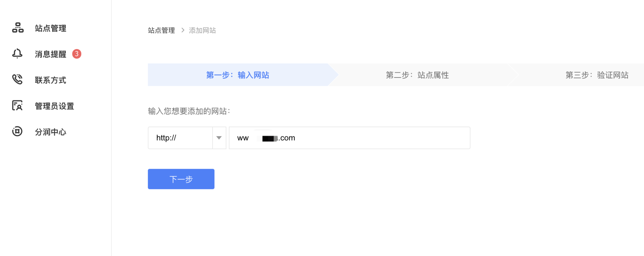The width and height of the screenshot is (644, 256).
Task: Click the 站点管理 breadcrumb link
Action: pyautogui.click(x=161, y=30)
